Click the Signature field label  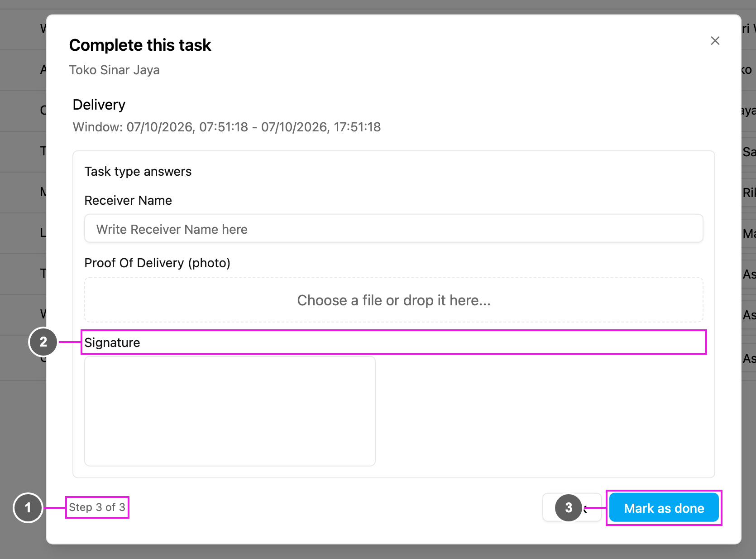[112, 342]
